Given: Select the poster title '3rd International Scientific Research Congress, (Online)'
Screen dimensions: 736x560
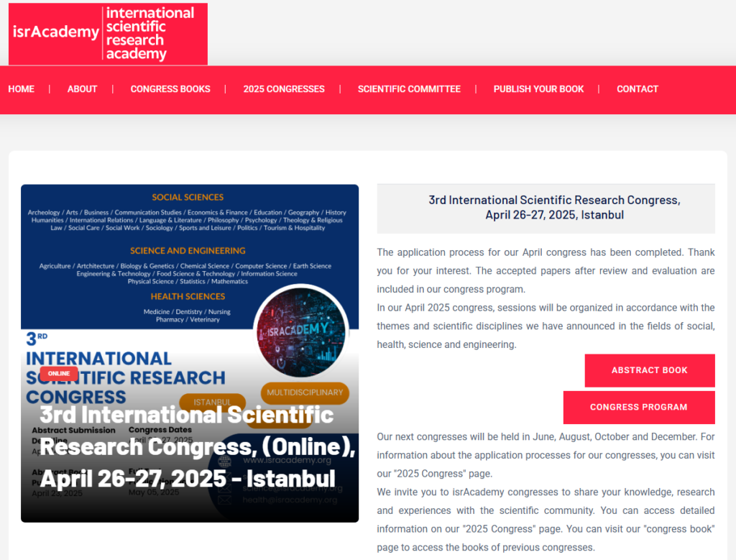Looking at the screenshot, I should 197,446.
